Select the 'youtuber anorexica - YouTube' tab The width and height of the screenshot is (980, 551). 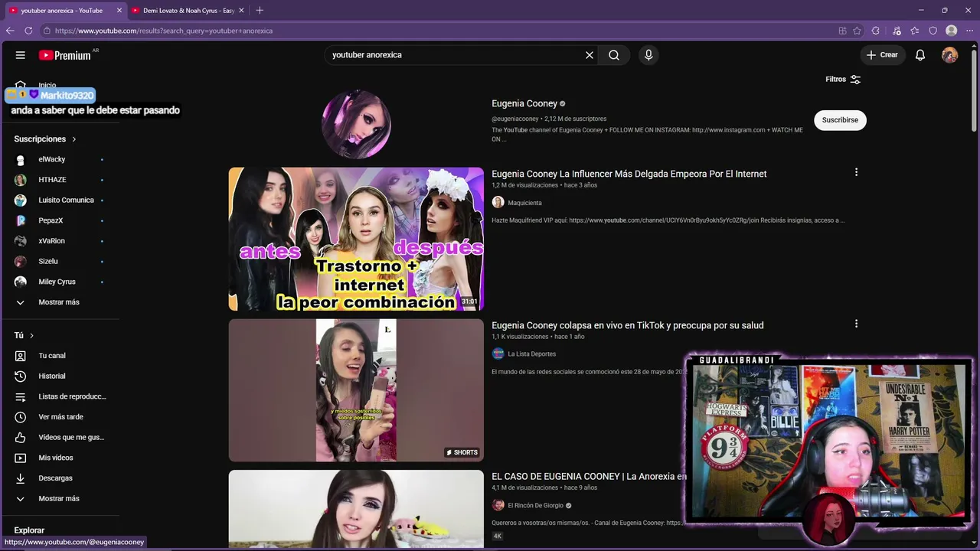[x=65, y=11]
